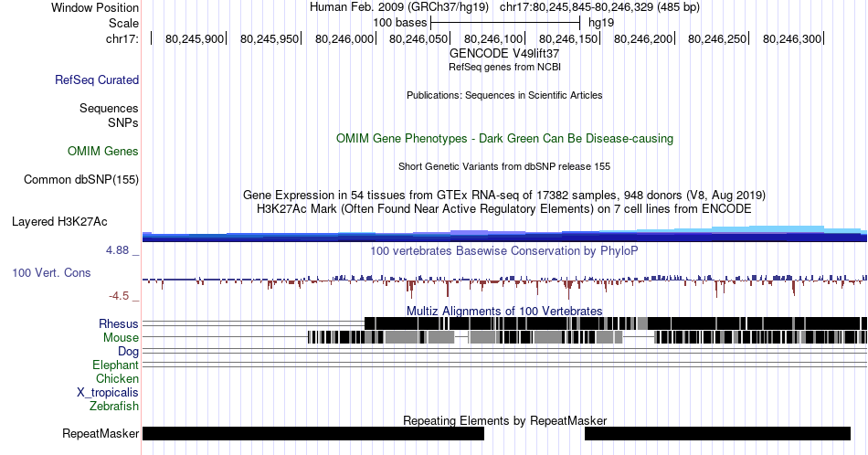Click the Rhesus alignment block bar
868x455 pixels.
616,323
